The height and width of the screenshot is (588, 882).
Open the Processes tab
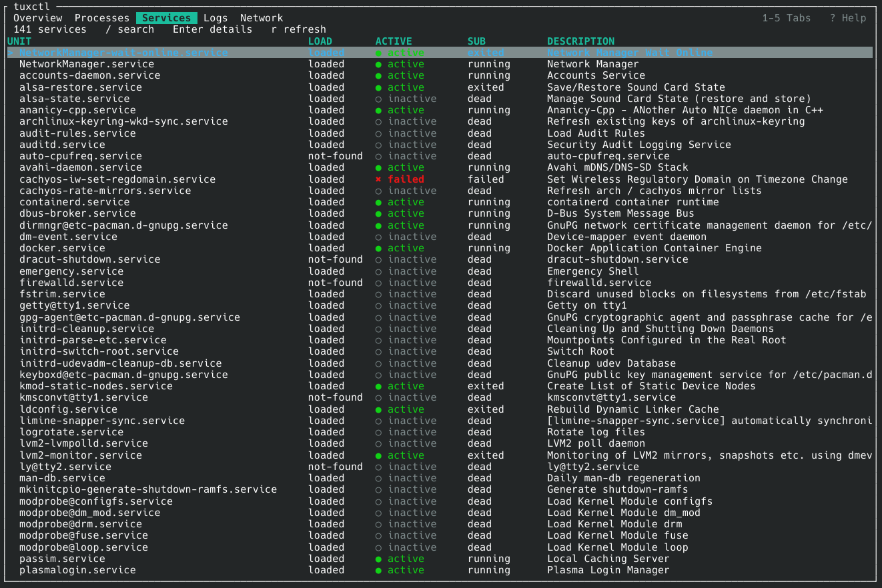tap(102, 18)
